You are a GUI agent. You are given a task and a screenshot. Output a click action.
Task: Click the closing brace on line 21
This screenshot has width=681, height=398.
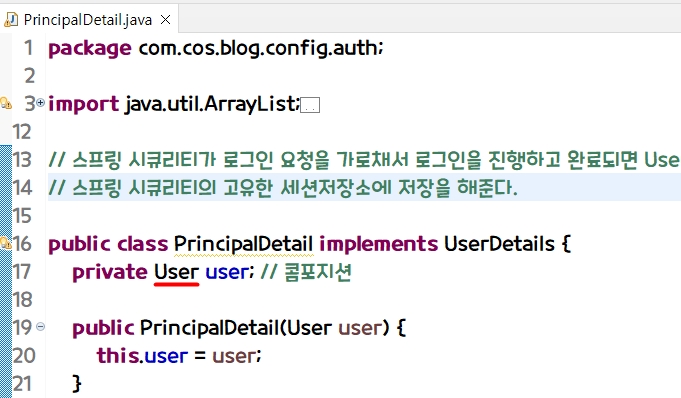pyautogui.click(x=77, y=384)
